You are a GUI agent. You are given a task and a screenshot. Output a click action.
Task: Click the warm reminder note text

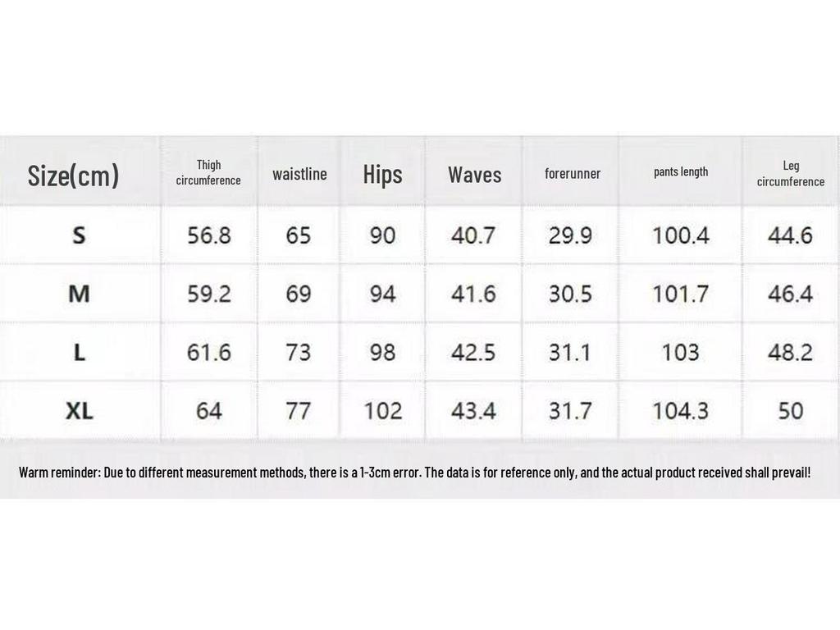tap(414, 473)
